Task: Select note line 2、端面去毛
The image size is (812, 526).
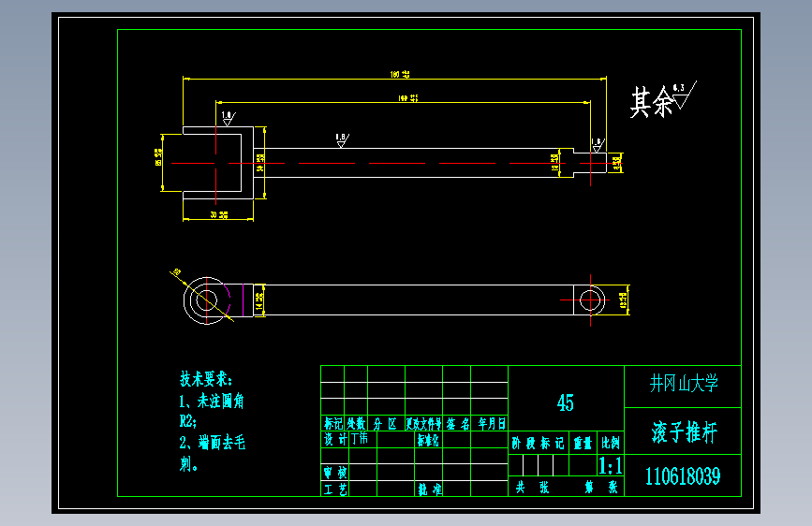Action: coord(213,443)
